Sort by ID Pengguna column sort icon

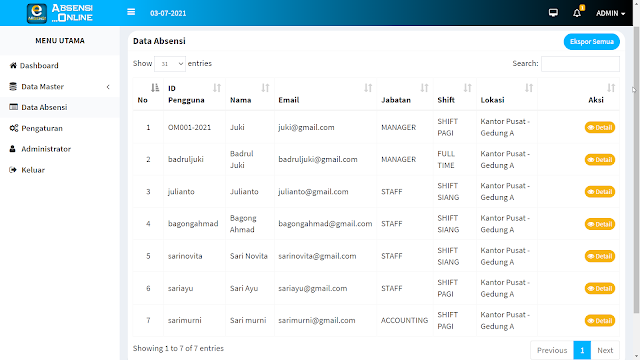pyautogui.click(x=217, y=88)
